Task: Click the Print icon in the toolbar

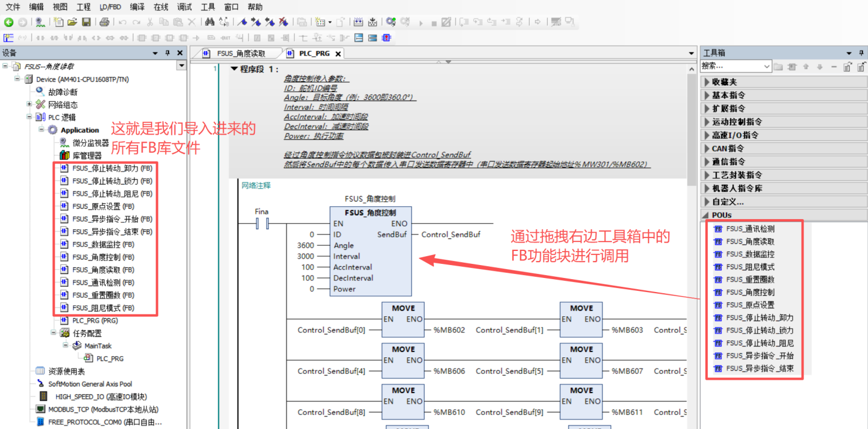Action: [x=104, y=22]
